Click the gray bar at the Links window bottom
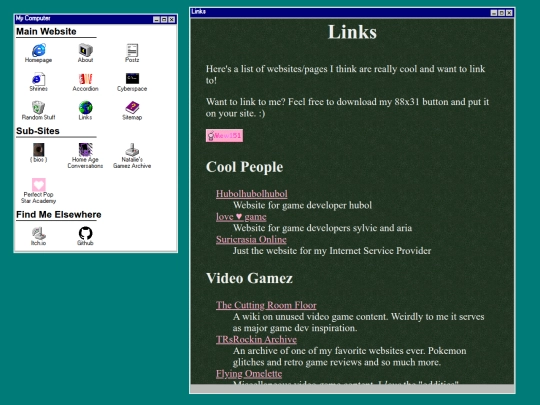540x405 pixels. [x=352, y=388]
